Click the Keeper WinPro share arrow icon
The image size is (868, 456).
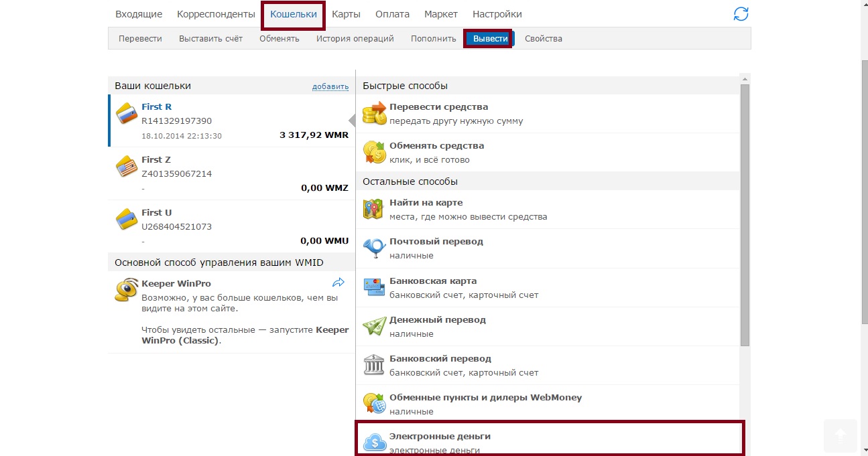click(338, 283)
